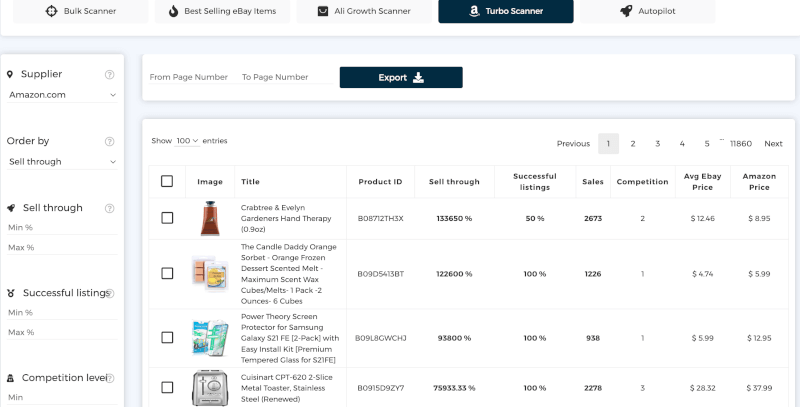Switch to the Autopilot tab
The height and width of the screenshot is (407, 800).
(647, 11)
